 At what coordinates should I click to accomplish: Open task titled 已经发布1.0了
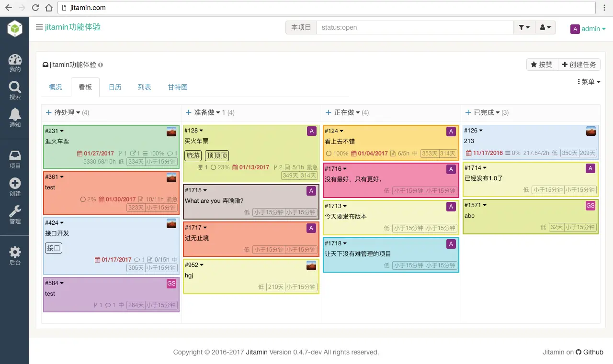tap(484, 178)
